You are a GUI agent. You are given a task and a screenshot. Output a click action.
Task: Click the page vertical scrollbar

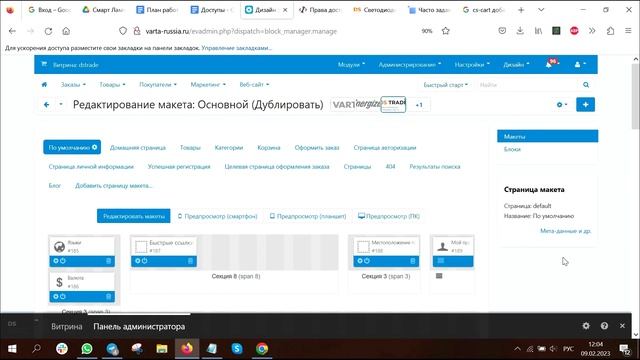(636, 97)
